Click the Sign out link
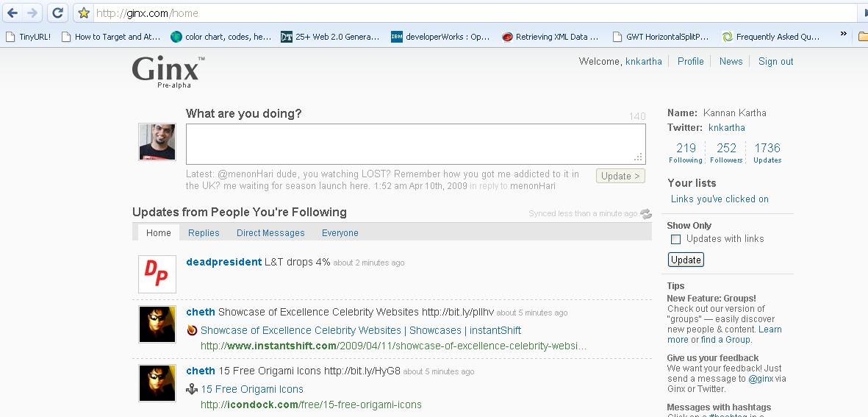This screenshot has width=868, height=417. (x=775, y=62)
